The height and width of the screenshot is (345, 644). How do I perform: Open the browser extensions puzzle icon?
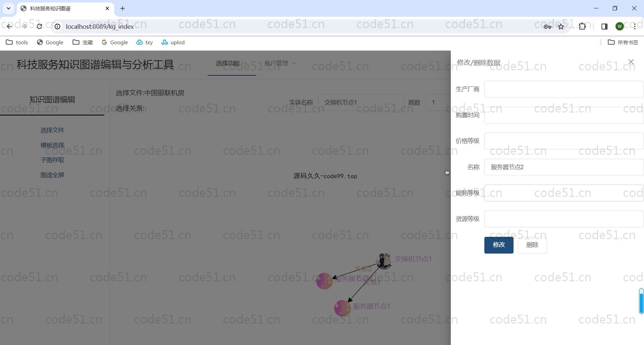click(x=582, y=26)
